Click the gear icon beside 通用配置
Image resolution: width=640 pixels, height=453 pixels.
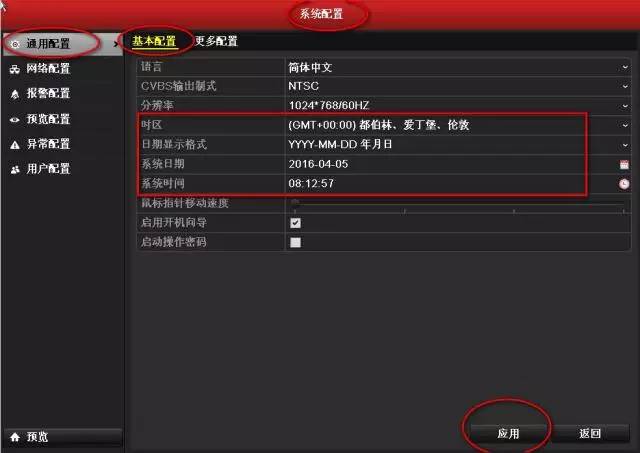click(15, 44)
